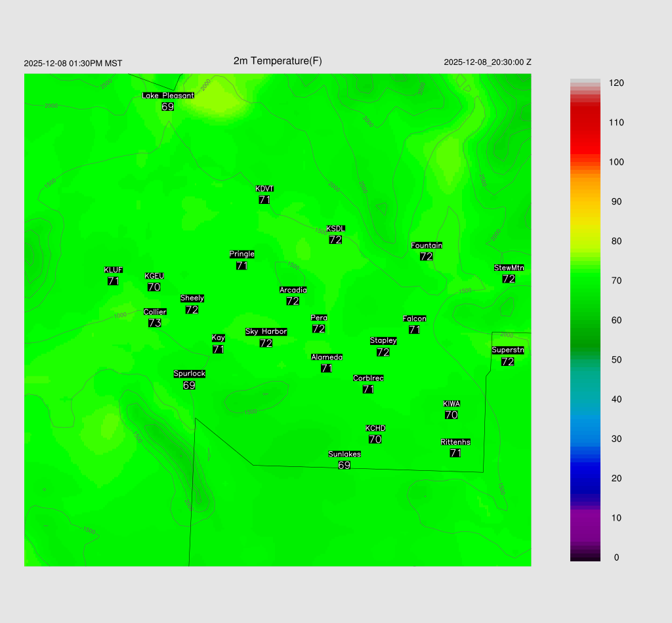Select the Sky Harbor station label

(266, 332)
